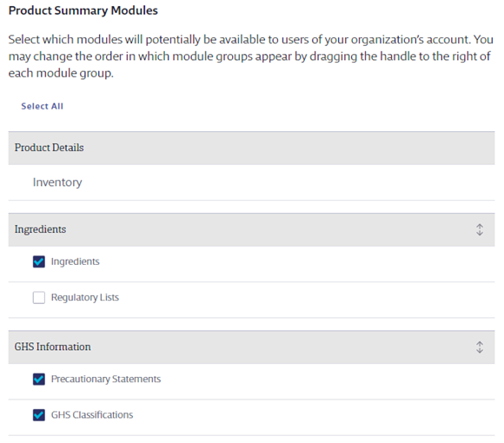Viewport: 504px width, 443px height.
Task: Uncheck the Ingredients module checkbox
Action: click(x=39, y=261)
